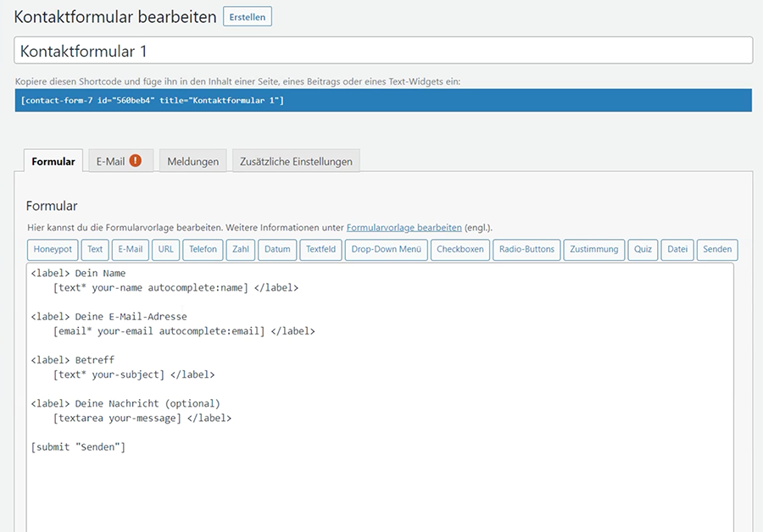Insert a Text field tag
Viewport: 763px width, 532px height.
coord(95,249)
